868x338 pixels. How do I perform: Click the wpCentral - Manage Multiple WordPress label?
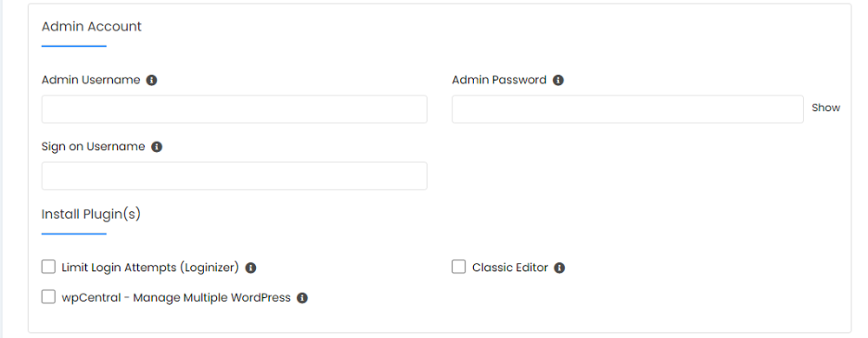[x=176, y=297]
